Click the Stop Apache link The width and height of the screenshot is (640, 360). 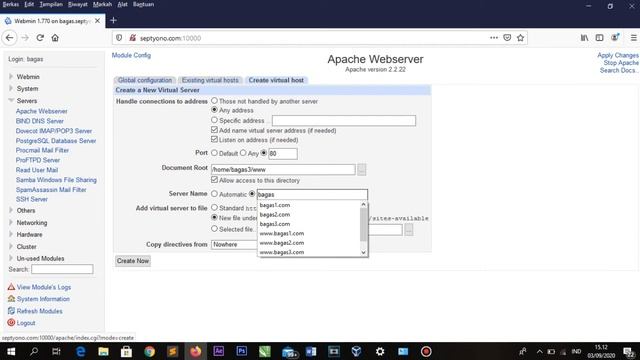[621, 63]
